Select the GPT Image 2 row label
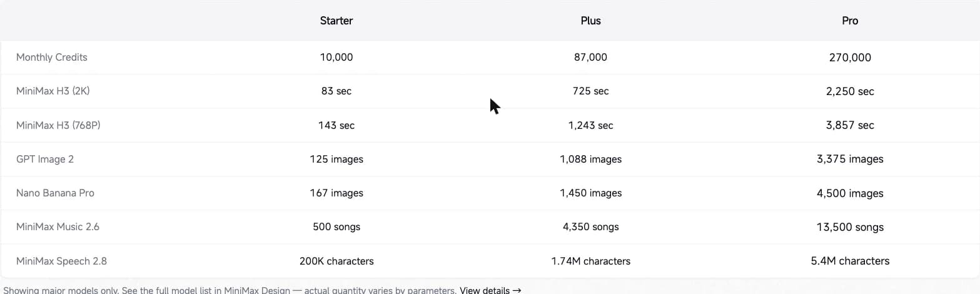The width and height of the screenshot is (980, 294). (45, 159)
